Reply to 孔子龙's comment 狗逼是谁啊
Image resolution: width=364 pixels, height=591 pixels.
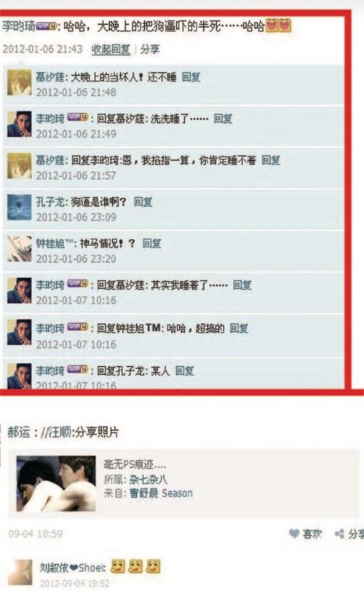[143, 202]
